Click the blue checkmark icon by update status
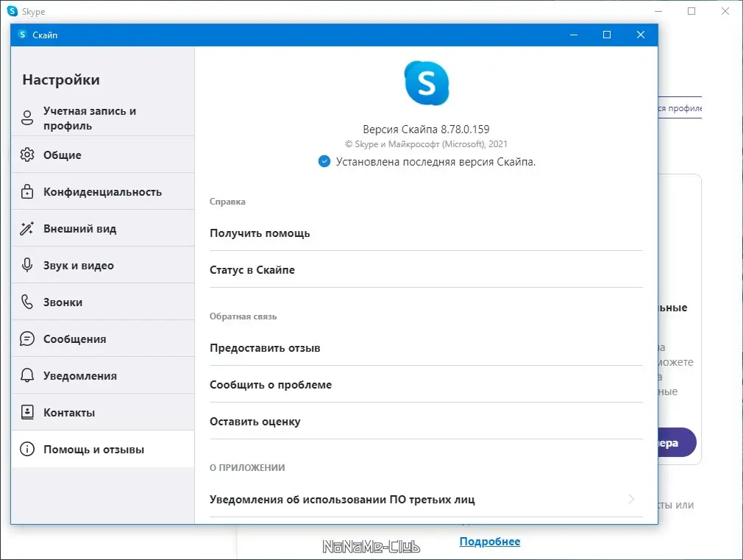Screen dimensions: 743x560 coord(324,162)
